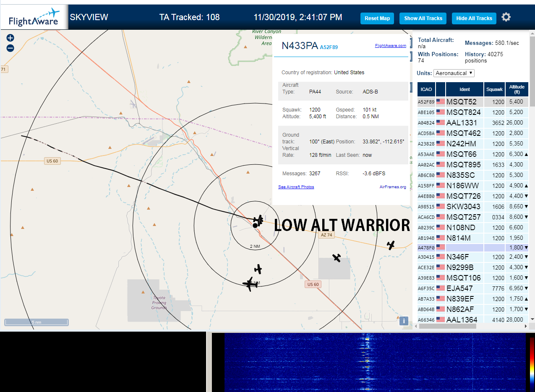
Task: Open the A52F89 ICAO link next to N433PA
Action: 329,47
